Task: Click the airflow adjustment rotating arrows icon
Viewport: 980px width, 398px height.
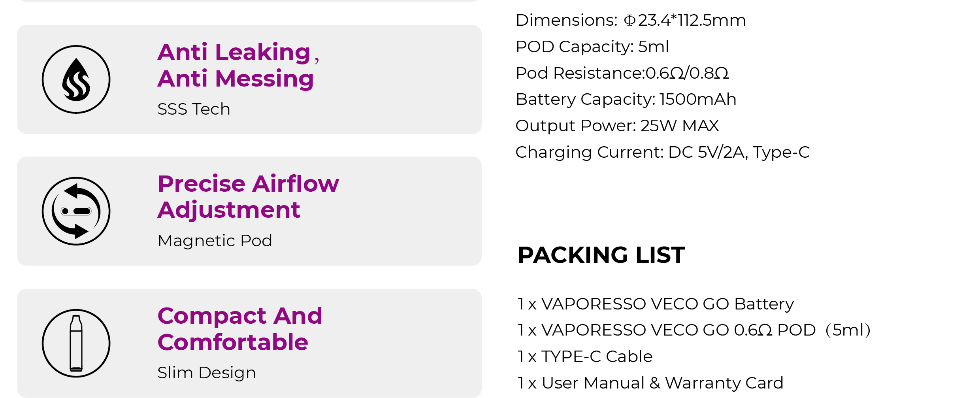Action: [76, 211]
